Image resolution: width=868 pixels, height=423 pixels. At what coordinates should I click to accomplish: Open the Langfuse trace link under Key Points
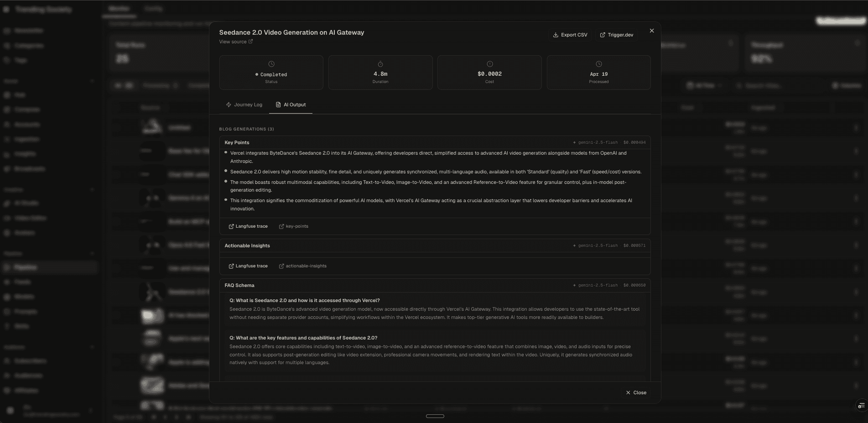[248, 226]
